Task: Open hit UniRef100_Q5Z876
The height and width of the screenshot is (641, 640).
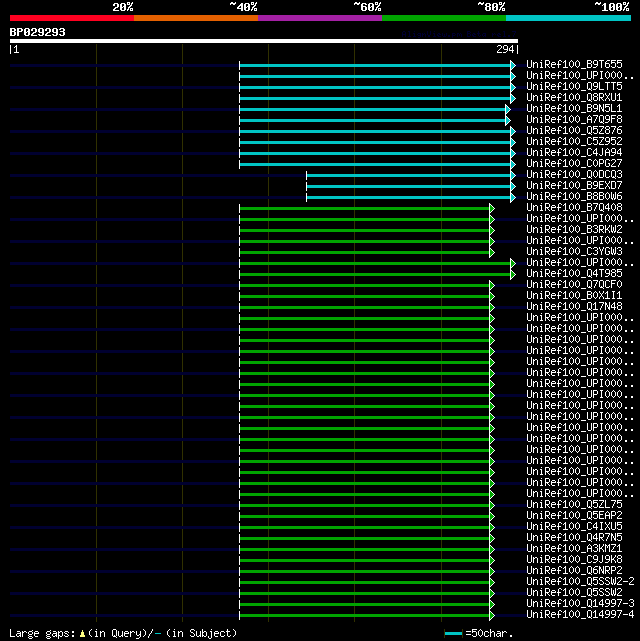Action: click(574, 130)
